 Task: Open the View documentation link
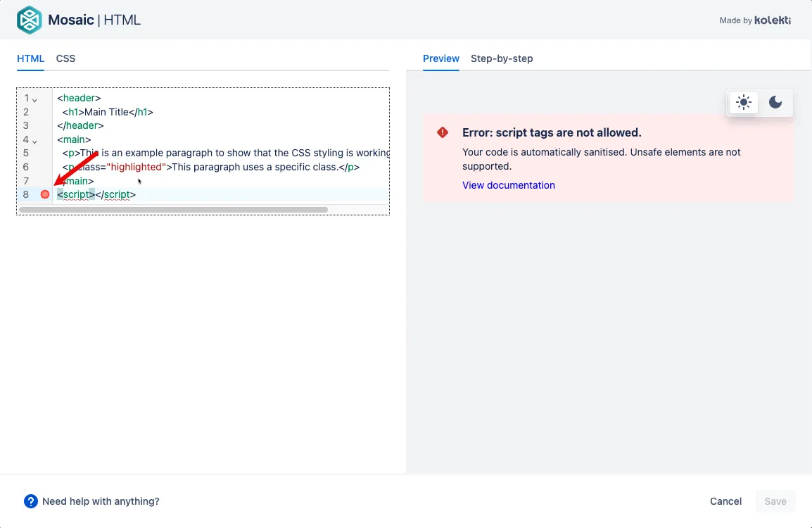(508, 185)
